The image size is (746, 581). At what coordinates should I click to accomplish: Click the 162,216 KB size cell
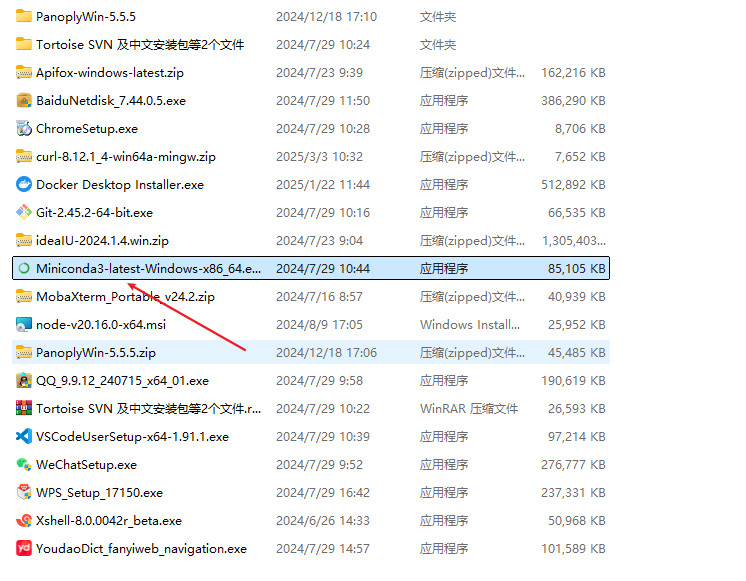573,73
